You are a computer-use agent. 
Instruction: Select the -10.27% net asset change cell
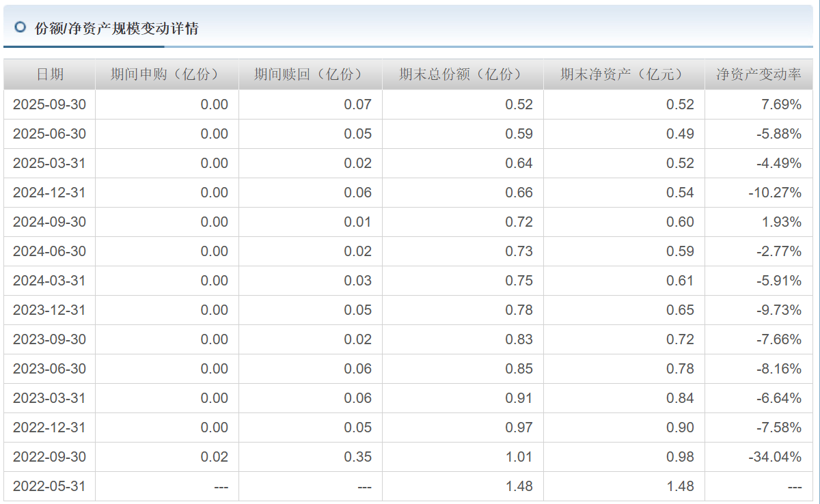coord(774,193)
